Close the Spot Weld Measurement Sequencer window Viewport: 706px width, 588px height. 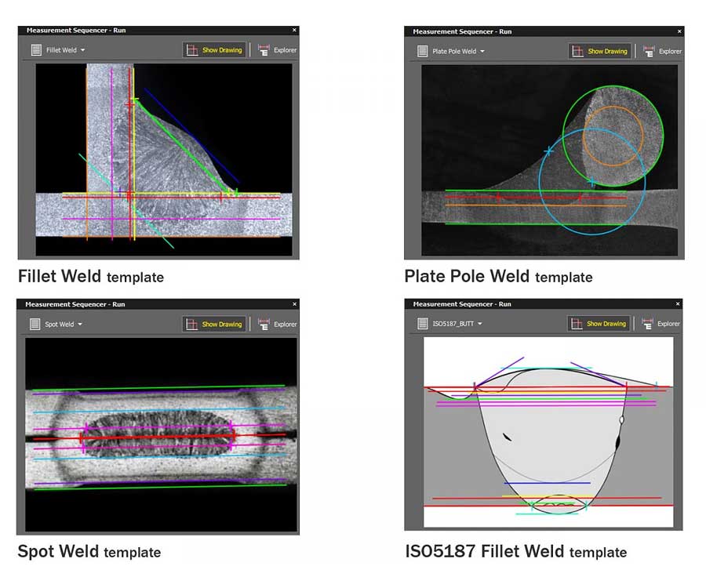pos(294,304)
